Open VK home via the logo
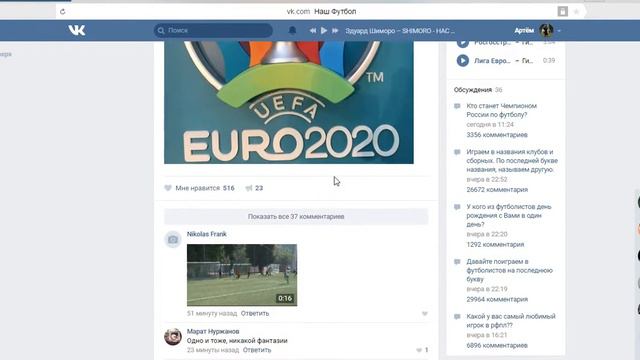The height and width of the screenshot is (360, 640). (x=77, y=30)
